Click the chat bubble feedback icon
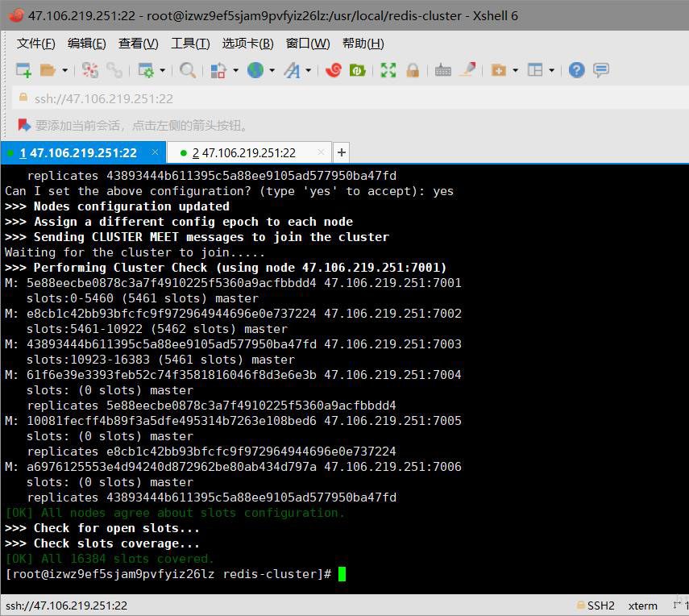The height and width of the screenshot is (616, 689). (600, 70)
